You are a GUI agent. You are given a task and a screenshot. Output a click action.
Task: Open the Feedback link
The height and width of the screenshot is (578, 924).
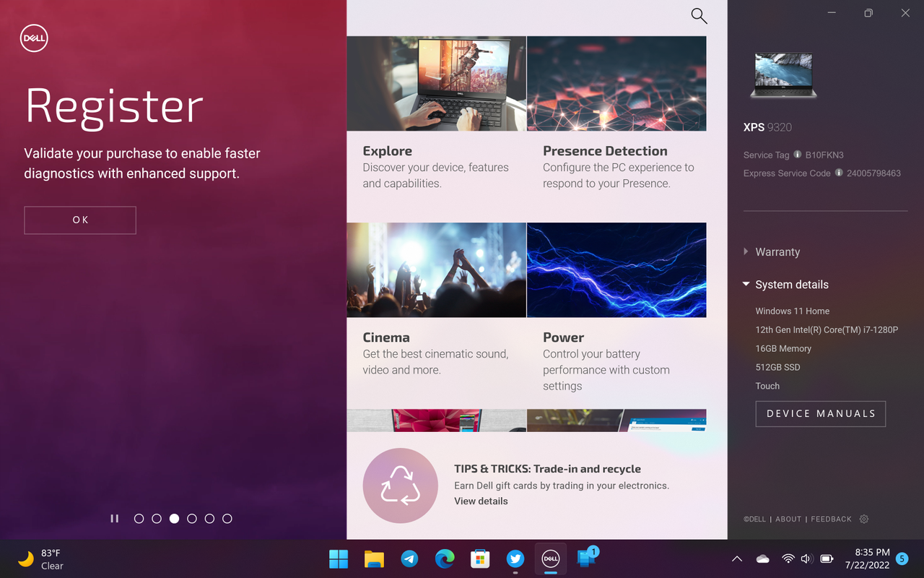tap(832, 519)
